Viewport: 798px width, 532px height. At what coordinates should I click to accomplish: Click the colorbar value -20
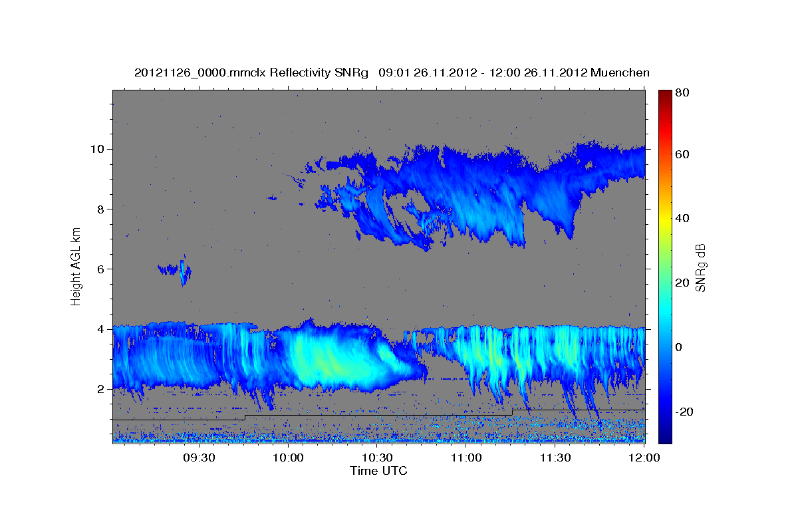(x=685, y=412)
